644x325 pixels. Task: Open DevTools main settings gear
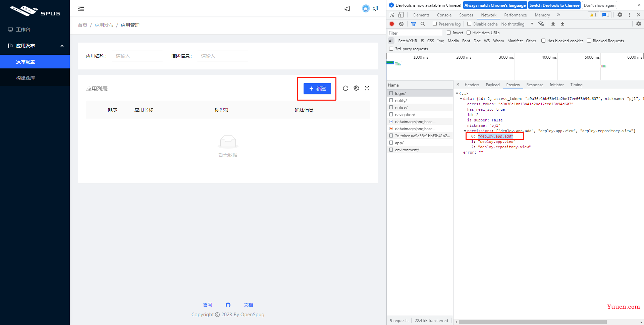(620, 15)
